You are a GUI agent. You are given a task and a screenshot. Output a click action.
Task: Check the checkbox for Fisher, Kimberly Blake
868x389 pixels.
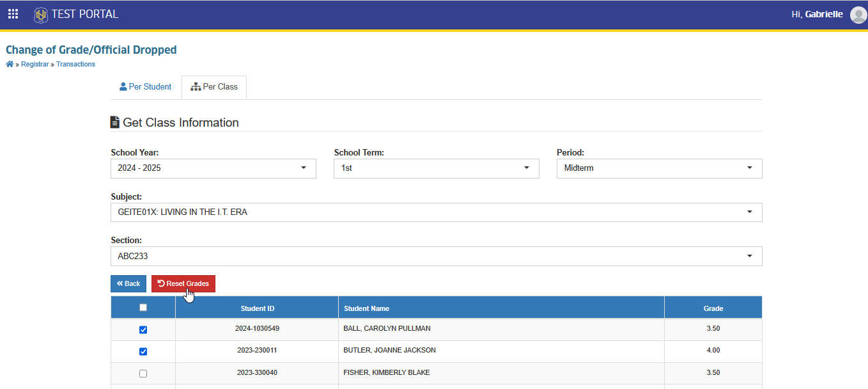point(143,374)
